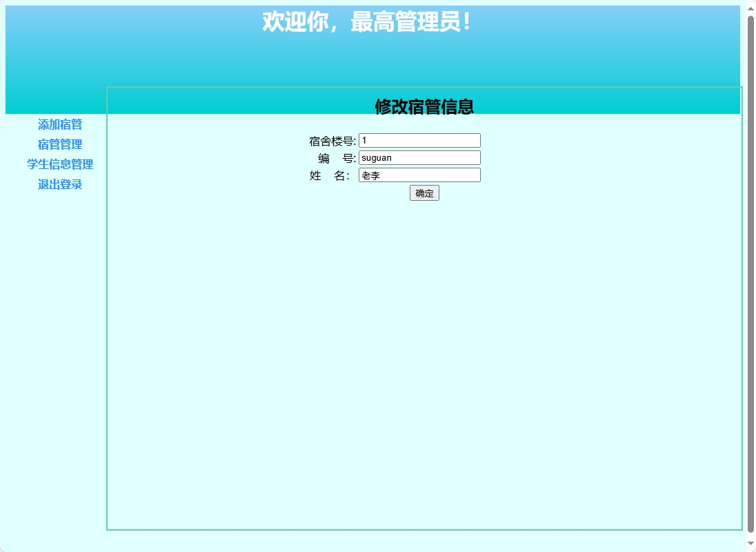Select the 编号 text box
Image resolution: width=756 pixels, height=552 pixels.
[419, 157]
